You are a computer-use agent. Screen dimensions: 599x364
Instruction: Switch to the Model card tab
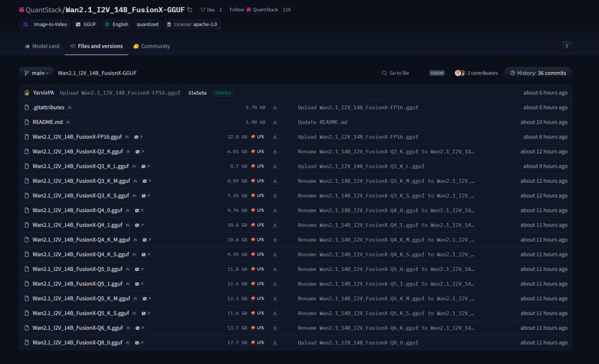point(42,46)
